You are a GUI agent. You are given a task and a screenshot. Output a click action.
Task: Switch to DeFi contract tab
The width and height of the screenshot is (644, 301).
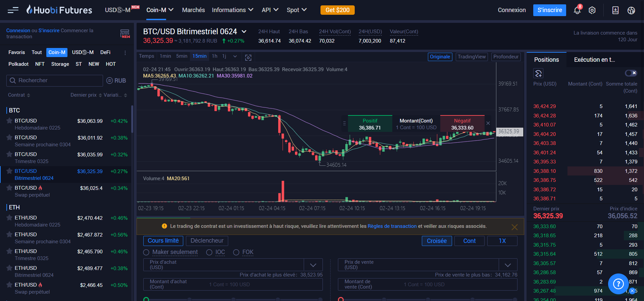point(105,52)
